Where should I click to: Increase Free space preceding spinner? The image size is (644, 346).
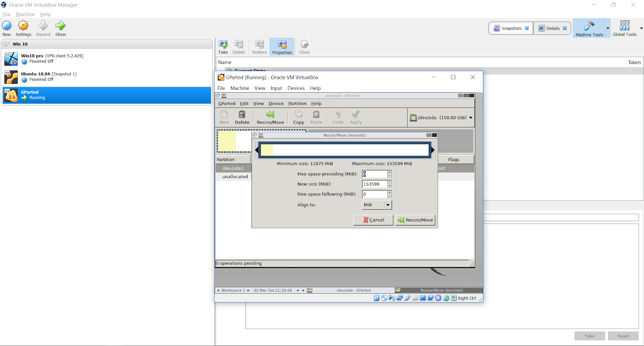(x=389, y=172)
